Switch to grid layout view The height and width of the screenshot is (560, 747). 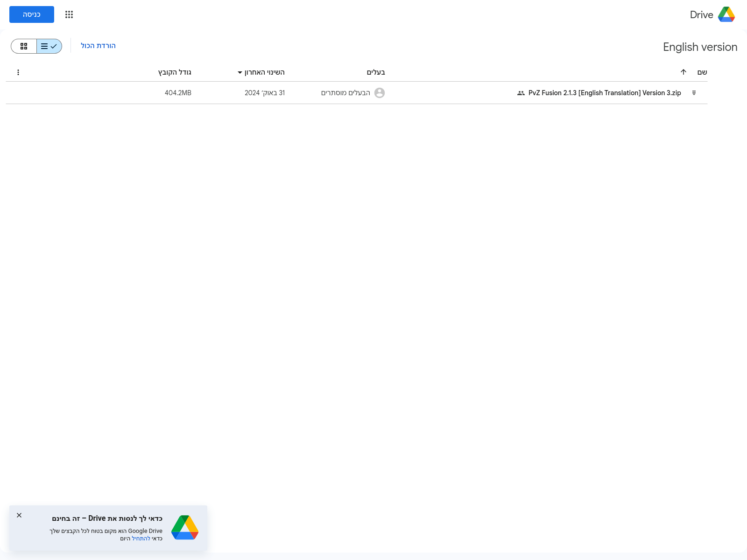pyautogui.click(x=24, y=46)
